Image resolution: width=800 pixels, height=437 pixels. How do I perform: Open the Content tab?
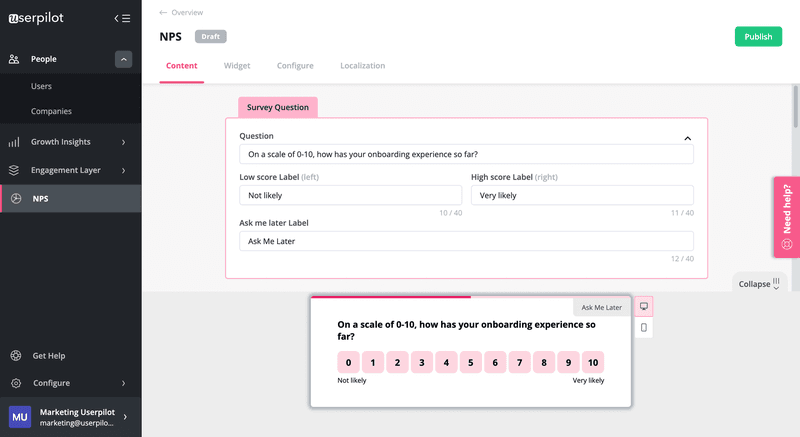coord(182,66)
